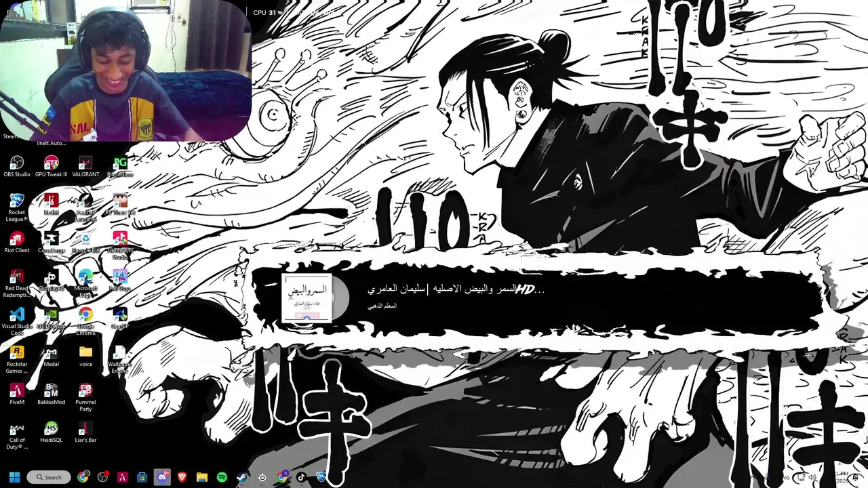Image resolution: width=868 pixels, height=488 pixels.
Task: Open Spotify from the taskbar
Action: [222, 477]
